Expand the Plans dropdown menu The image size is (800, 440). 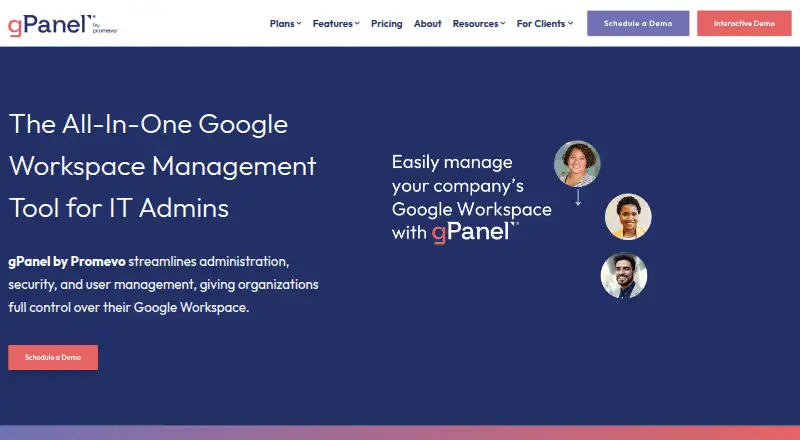pyautogui.click(x=285, y=23)
